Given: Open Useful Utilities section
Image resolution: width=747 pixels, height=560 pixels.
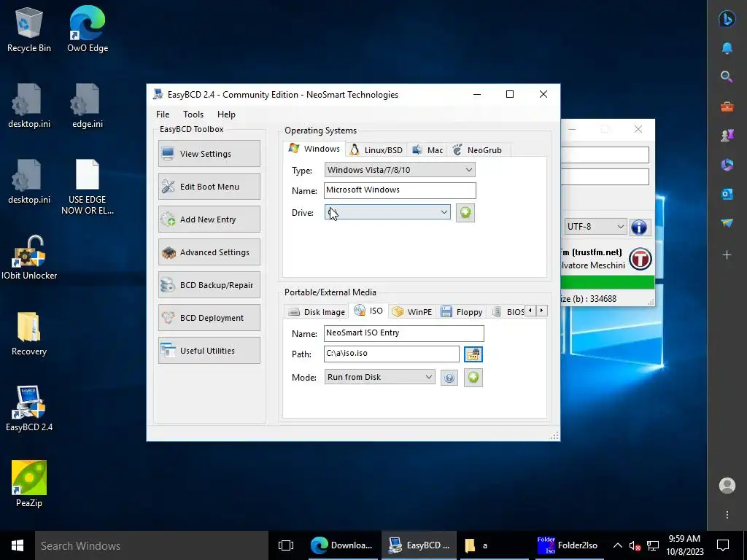Looking at the screenshot, I should (209, 351).
